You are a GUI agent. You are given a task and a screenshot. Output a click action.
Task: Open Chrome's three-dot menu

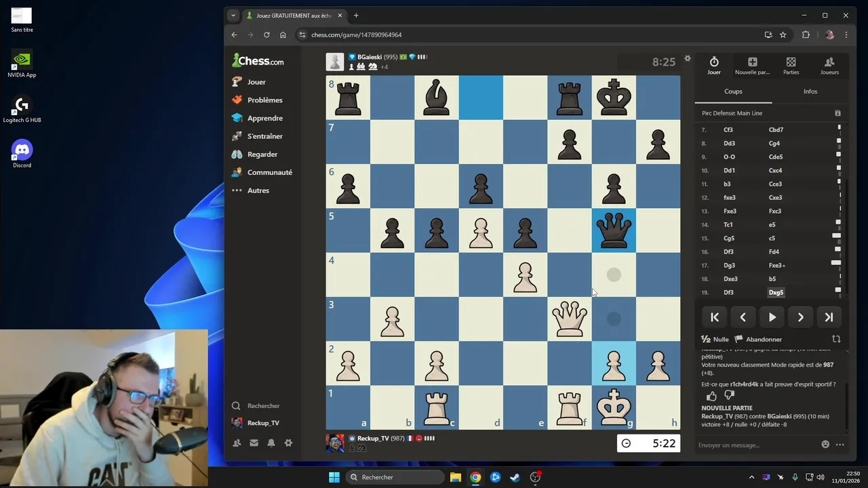pos(846,35)
